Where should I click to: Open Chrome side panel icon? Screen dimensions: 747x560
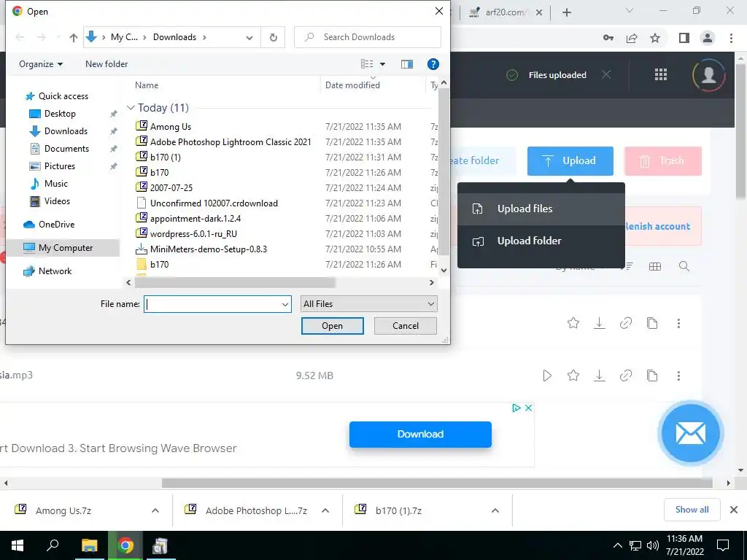(684, 38)
